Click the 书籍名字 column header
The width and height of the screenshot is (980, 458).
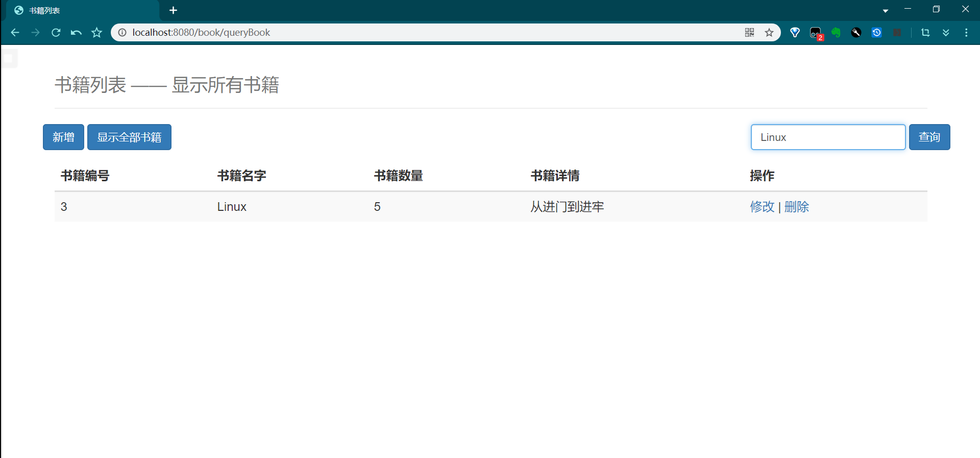pos(242,176)
